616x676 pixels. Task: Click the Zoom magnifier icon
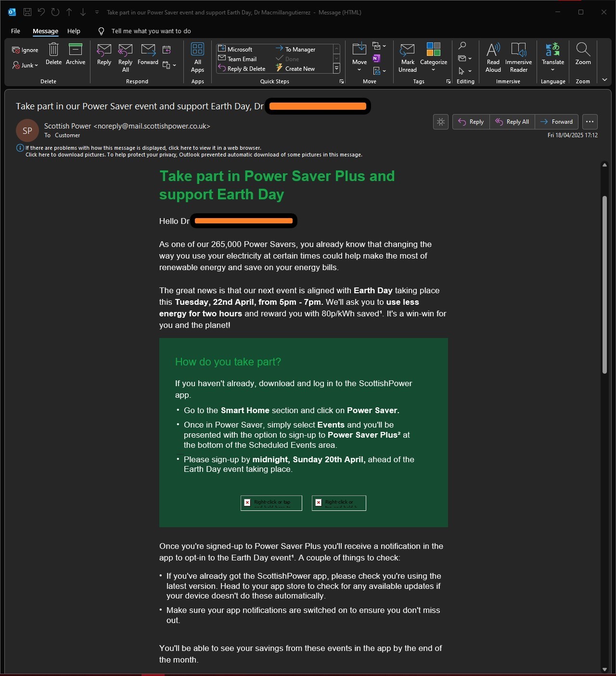[x=583, y=50]
